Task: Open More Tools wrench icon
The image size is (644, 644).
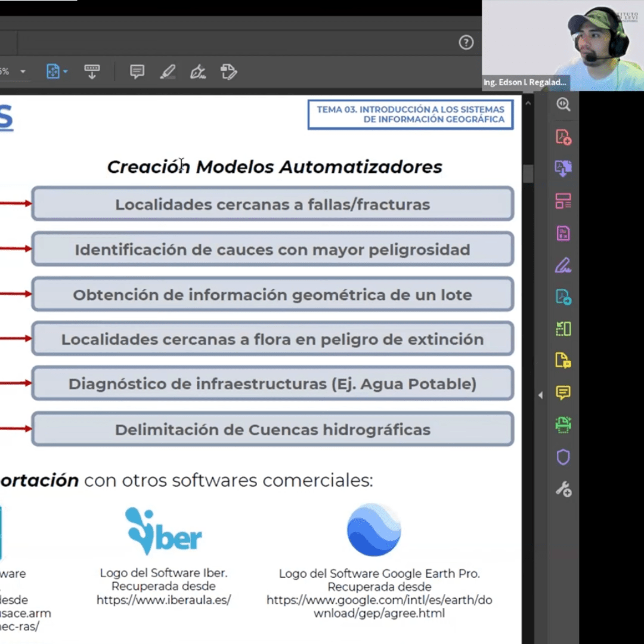Action: point(563,490)
